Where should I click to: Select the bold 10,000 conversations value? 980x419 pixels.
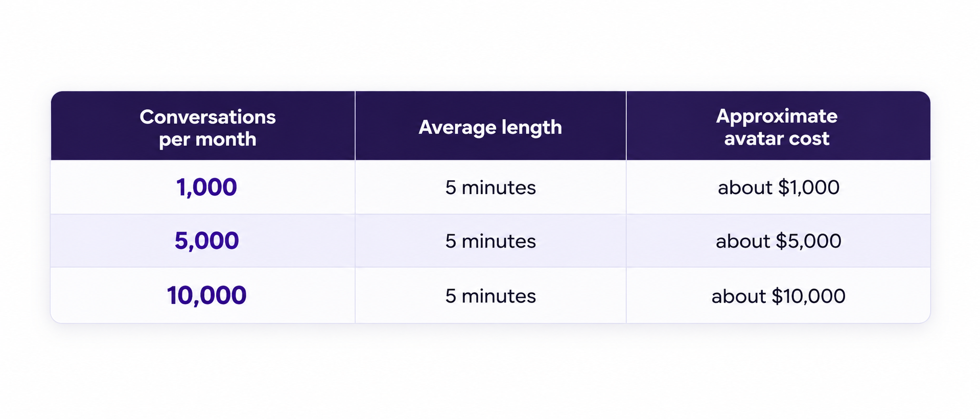(x=206, y=295)
